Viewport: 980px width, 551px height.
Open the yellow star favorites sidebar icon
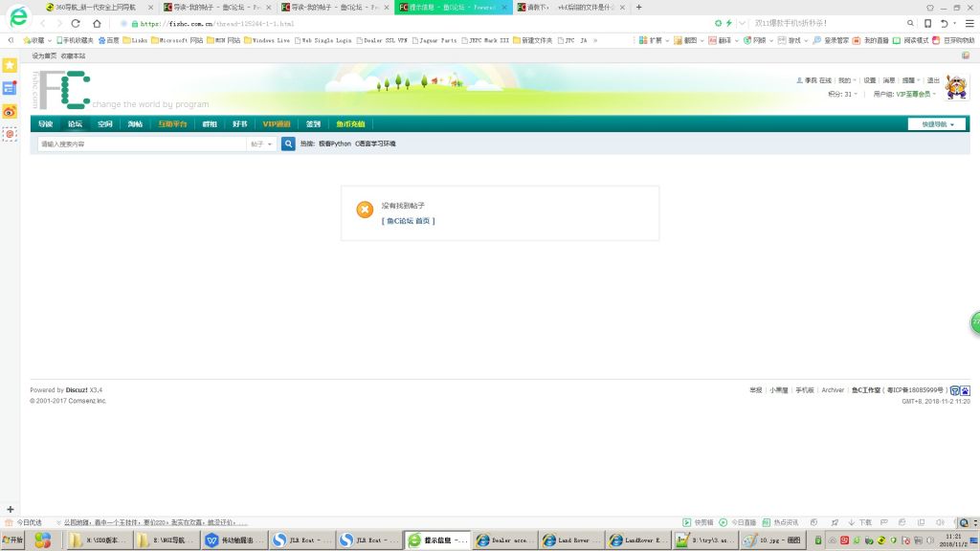[10, 65]
